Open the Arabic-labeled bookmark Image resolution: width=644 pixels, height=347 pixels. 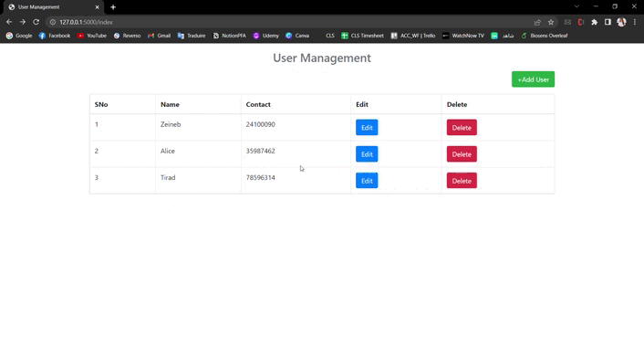503,36
